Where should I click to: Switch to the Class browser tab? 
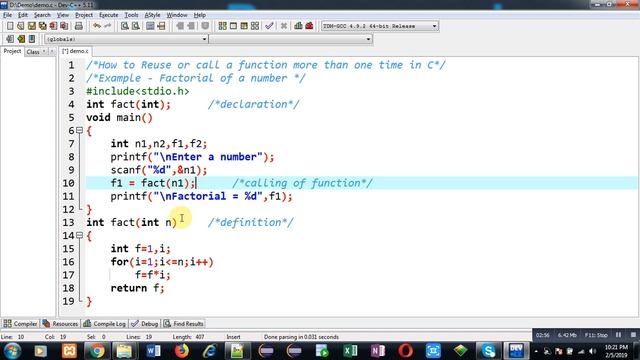(x=33, y=52)
